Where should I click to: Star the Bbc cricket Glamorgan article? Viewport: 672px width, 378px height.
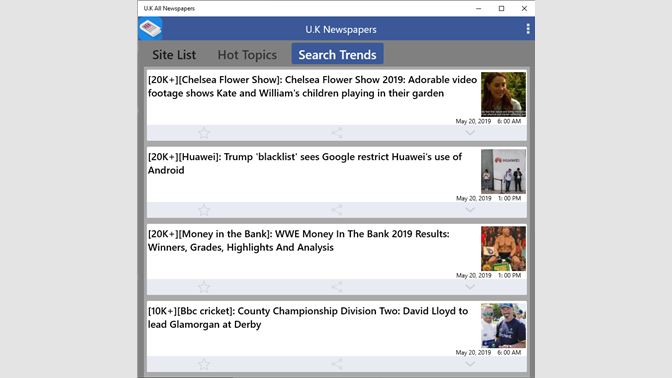click(x=204, y=364)
